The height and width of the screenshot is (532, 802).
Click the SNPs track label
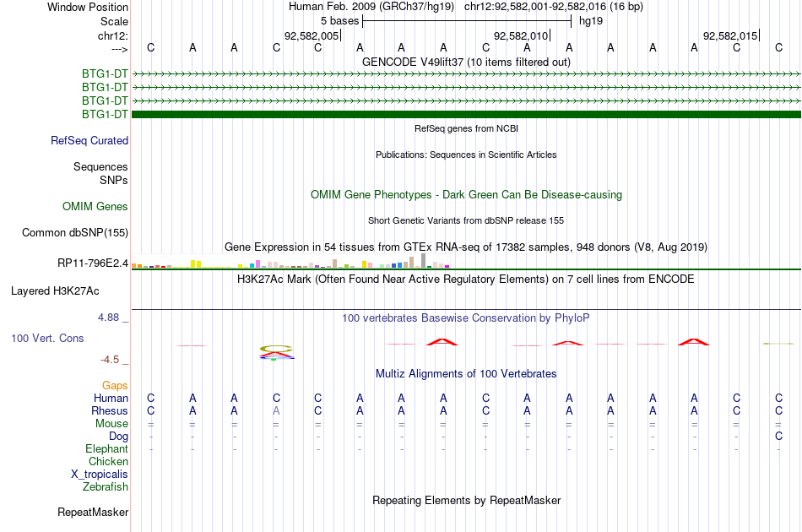[114, 180]
